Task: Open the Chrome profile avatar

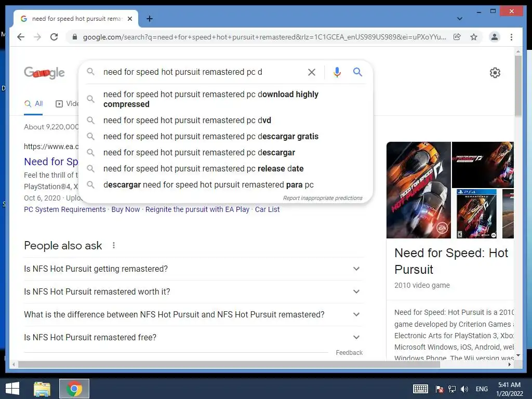Action: tap(495, 37)
